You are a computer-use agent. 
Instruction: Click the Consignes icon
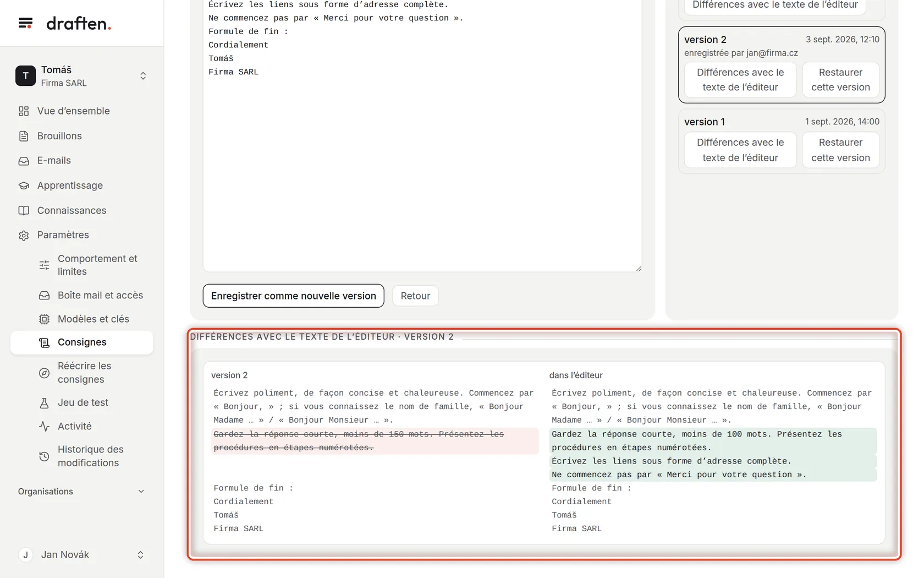pyautogui.click(x=45, y=342)
